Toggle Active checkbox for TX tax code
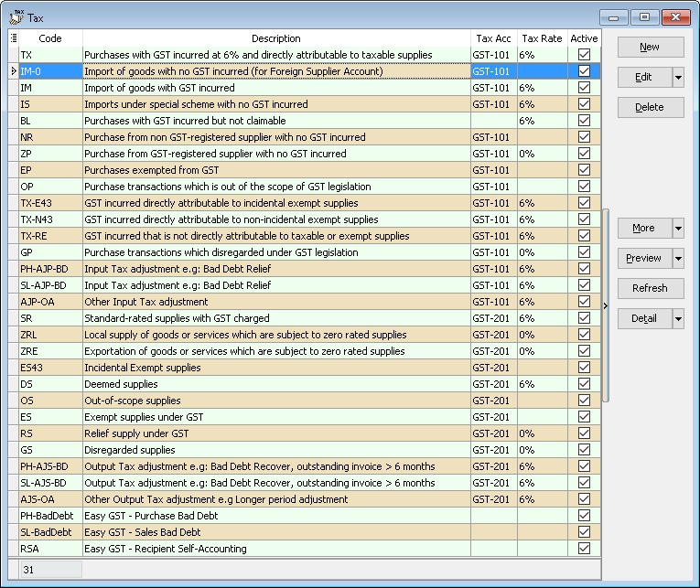The image size is (700, 588). (584, 55)
